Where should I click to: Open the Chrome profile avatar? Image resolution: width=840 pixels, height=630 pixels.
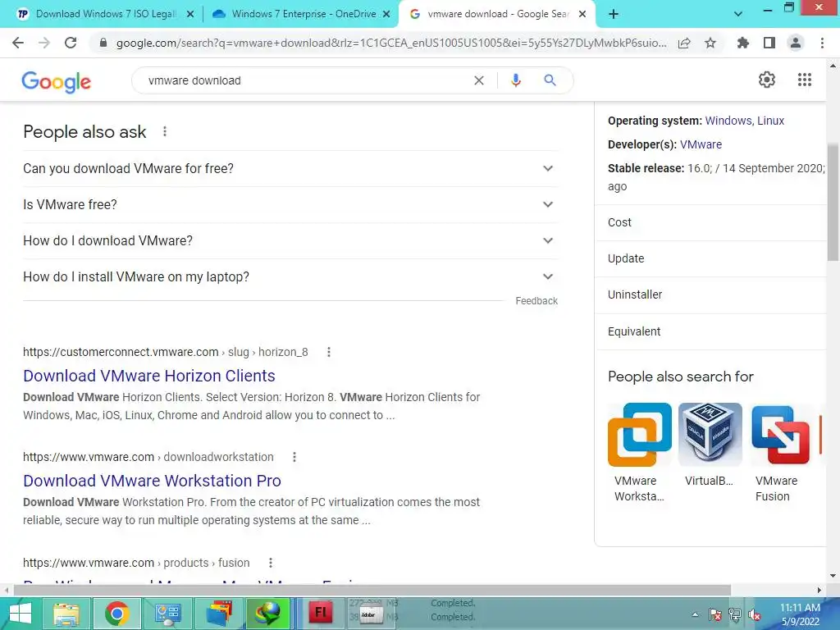click(796, 43)
